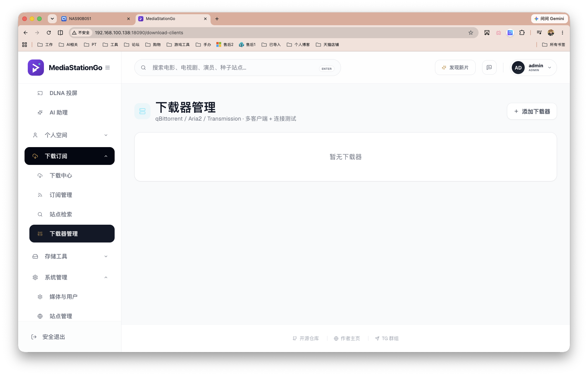588x376 pixels.
Task: Collapse the 下载订阅 sidebar section
Action: (69, 156)
